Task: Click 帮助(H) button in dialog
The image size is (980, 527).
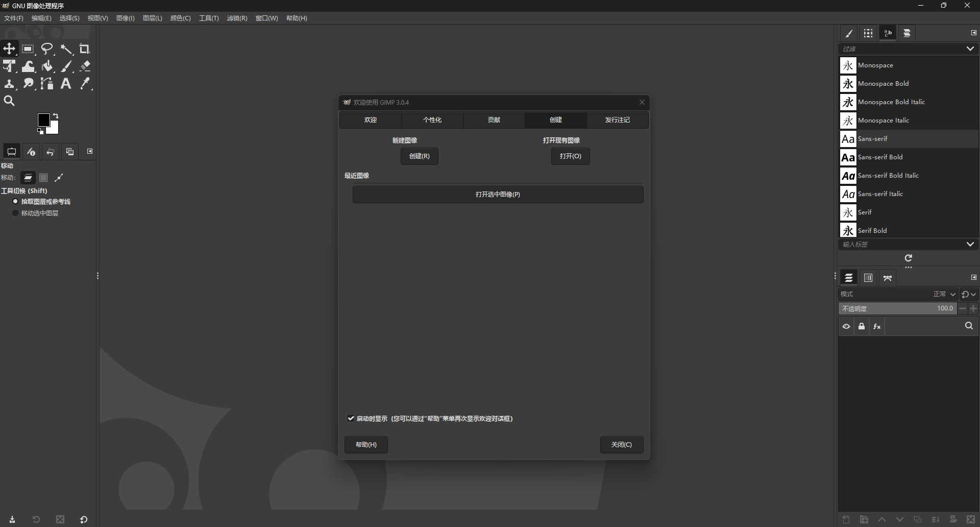Action: 366,445
